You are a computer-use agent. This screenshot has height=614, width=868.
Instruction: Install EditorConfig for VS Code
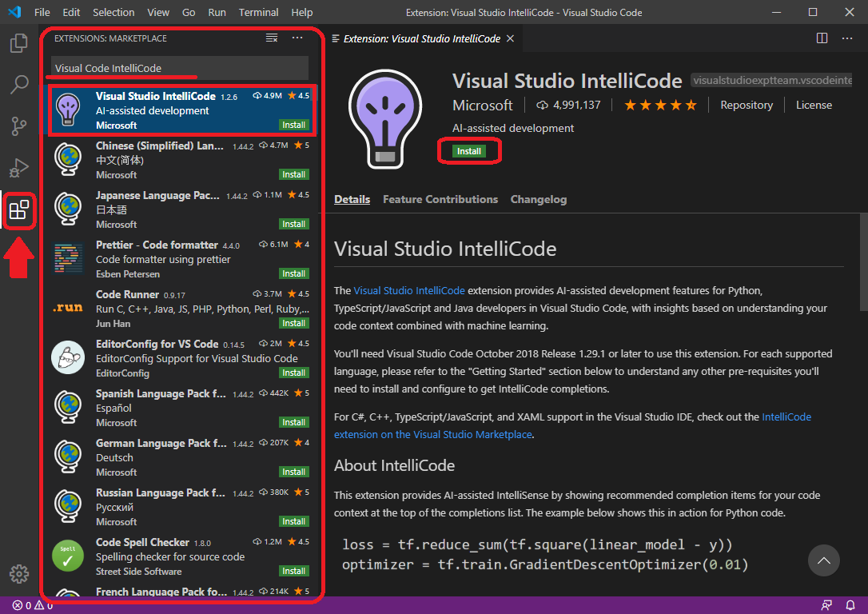click(293, 373)
